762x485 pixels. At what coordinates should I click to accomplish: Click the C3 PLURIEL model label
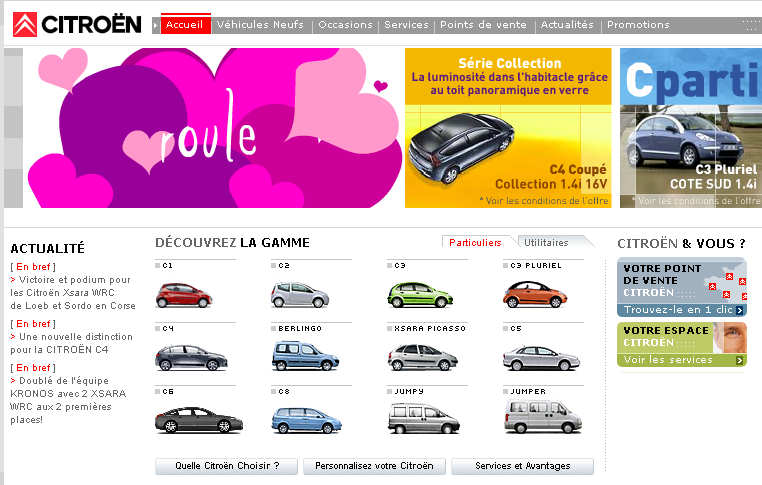[x=536, y=265]
